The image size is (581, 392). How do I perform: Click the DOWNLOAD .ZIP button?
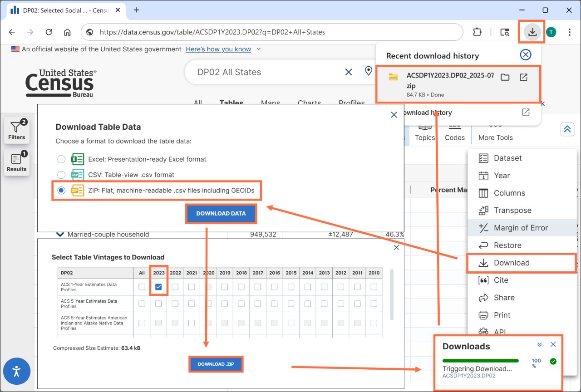pos(216,364)
